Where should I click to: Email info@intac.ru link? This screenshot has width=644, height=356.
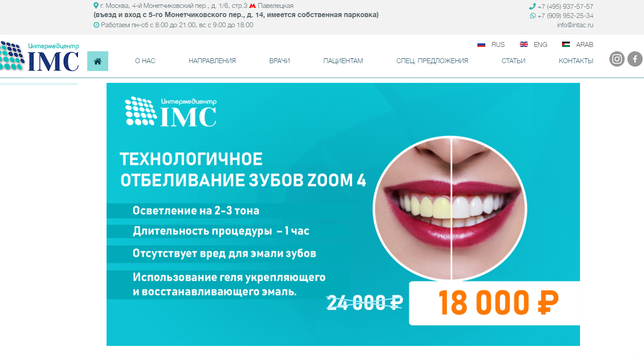575,25
